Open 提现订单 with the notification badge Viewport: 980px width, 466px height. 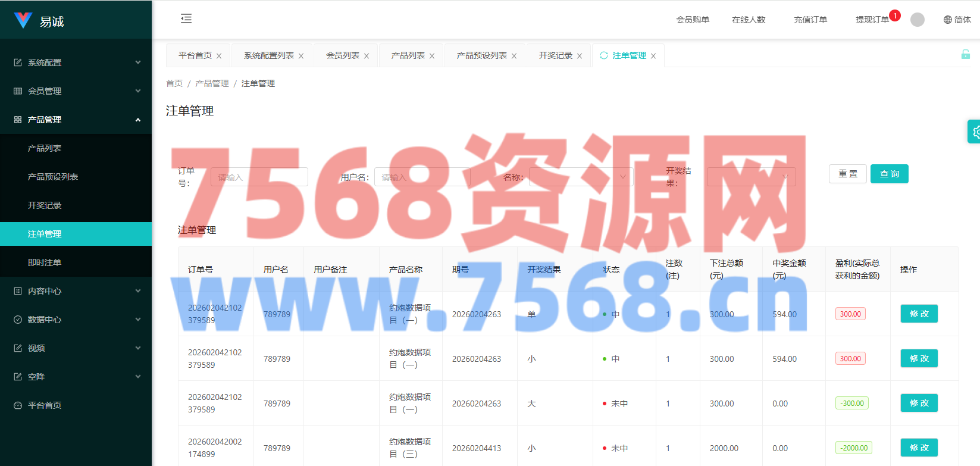coord(872,20)
